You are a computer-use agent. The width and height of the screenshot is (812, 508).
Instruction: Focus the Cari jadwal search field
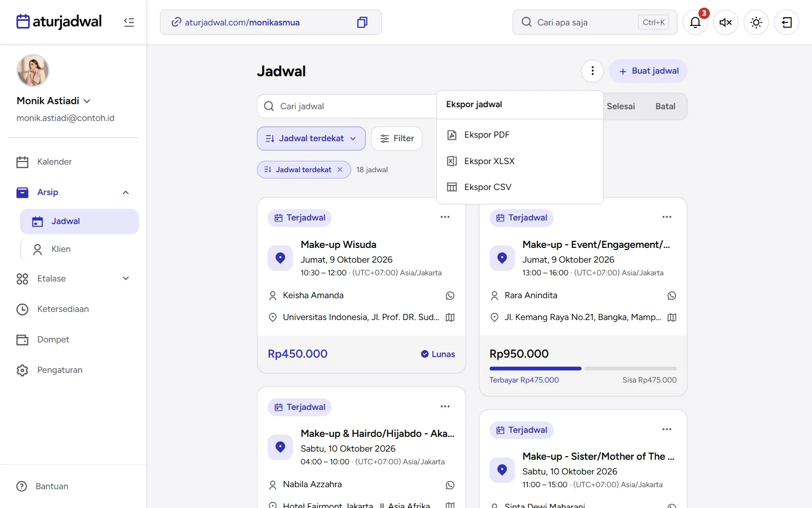[x=347, y=107]
